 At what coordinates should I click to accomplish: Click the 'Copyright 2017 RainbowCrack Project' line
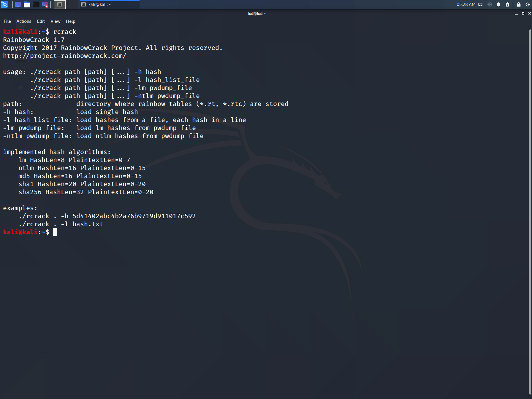[x=113, y=48]
